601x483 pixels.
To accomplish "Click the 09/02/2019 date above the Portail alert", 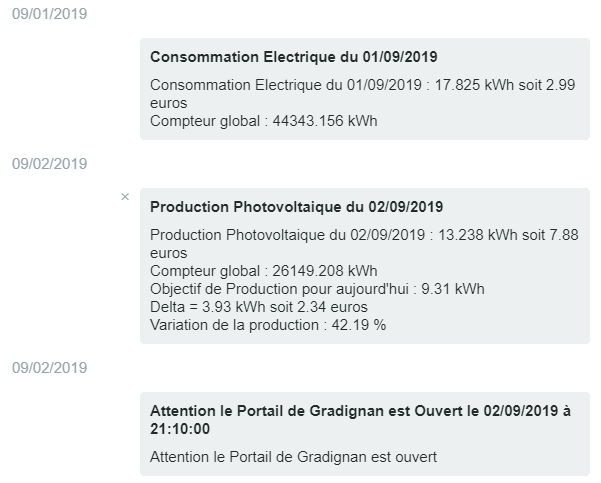I will (49, 368).
